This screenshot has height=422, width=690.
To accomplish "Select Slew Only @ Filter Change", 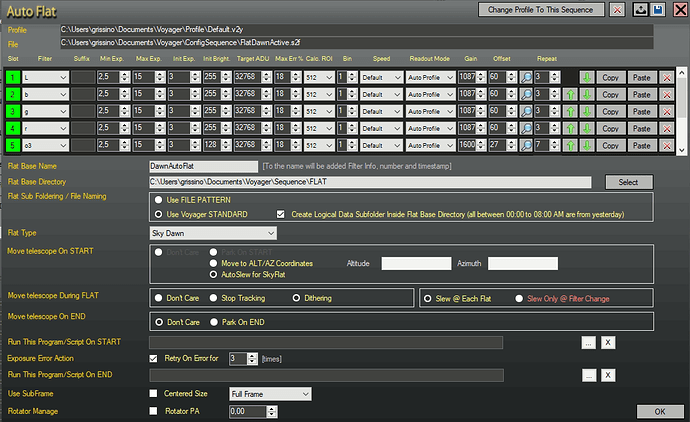I will (x=519, y=298).
